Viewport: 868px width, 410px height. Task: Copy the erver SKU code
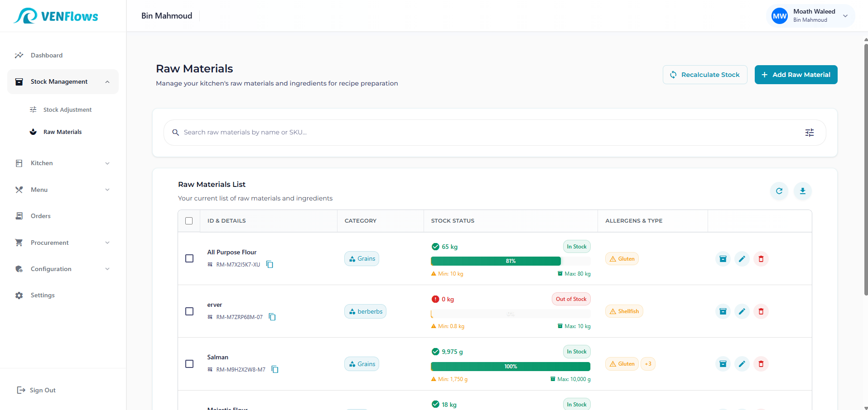(x=272, y=317)
